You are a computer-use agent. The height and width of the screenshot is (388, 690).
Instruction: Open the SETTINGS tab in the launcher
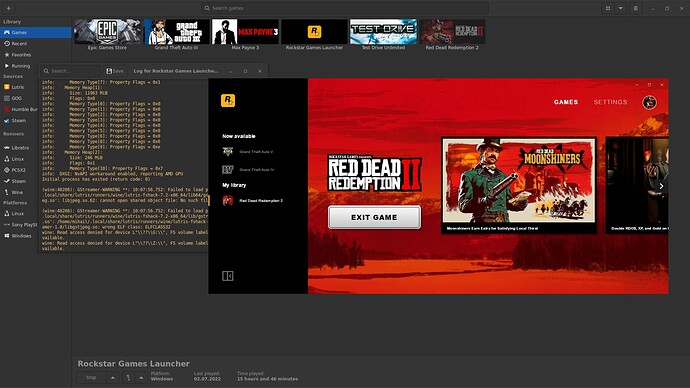tap(610, 102)
